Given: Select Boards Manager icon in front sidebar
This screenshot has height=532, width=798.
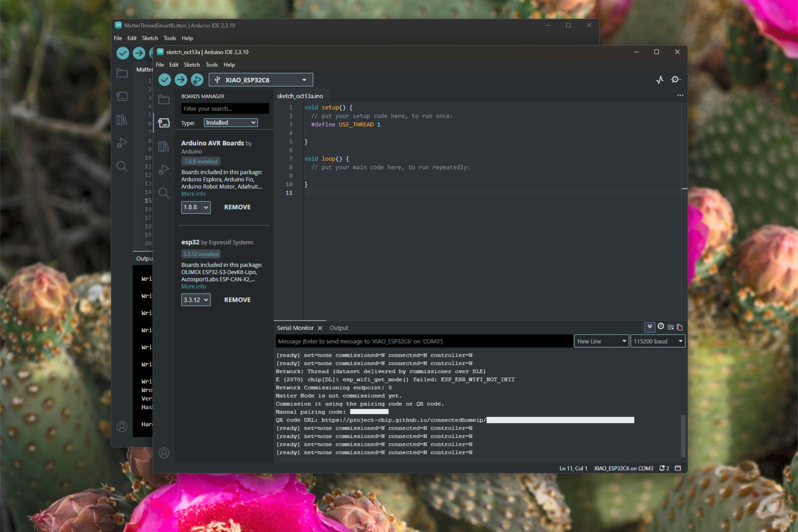Looking at the screenshot, I should (x=164, y=123).
